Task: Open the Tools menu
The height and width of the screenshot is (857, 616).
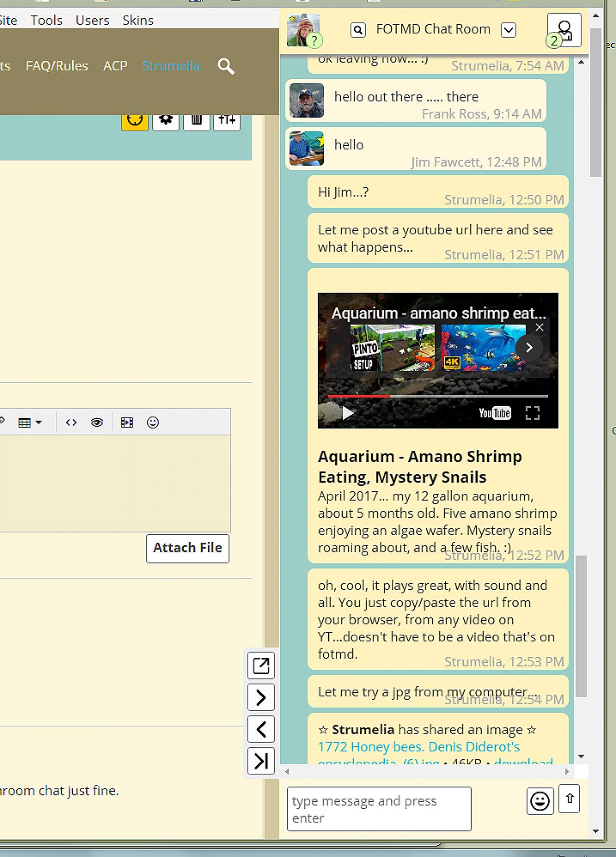Action: (47, 20)
